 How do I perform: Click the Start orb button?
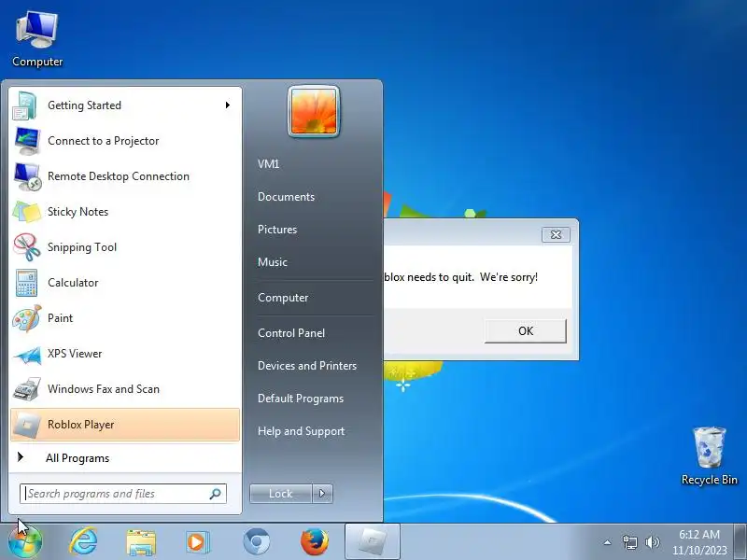pyautogui.click(x=25, y=541)
